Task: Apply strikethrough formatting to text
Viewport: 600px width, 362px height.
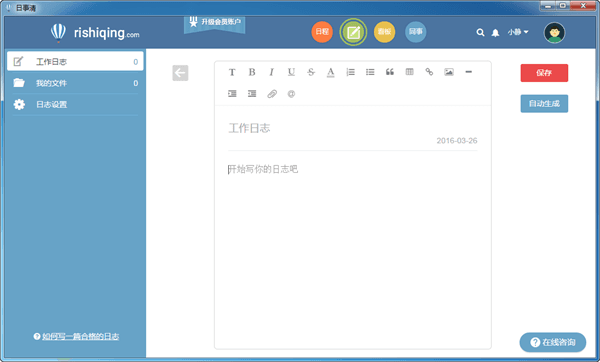Action: tap(311, 72)
